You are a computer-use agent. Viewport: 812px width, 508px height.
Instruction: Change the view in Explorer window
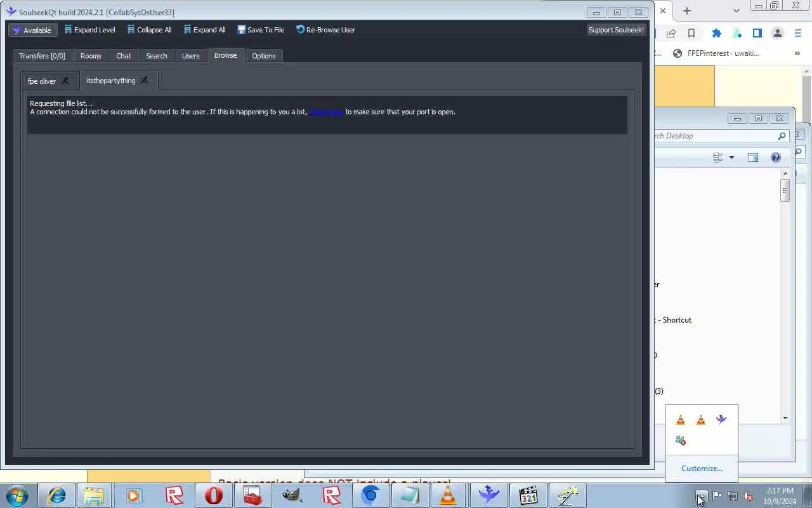coord(718,157)
